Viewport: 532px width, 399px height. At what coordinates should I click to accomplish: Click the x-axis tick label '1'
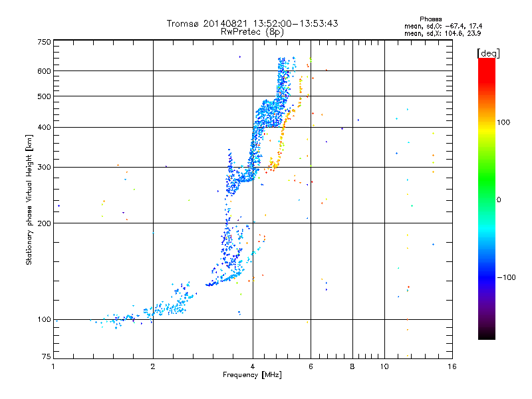[x=53, y=366]
